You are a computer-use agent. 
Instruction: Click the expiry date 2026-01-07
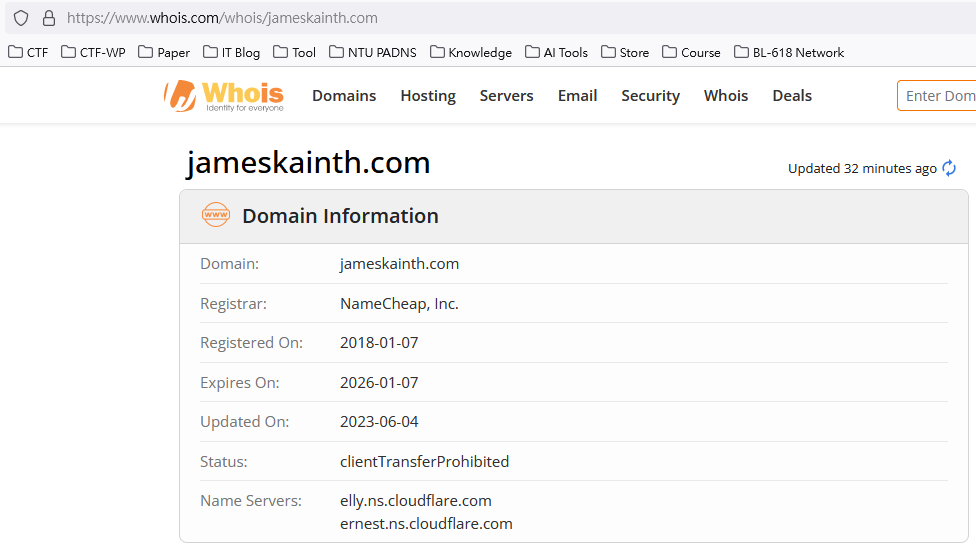[x=379, y=383]
